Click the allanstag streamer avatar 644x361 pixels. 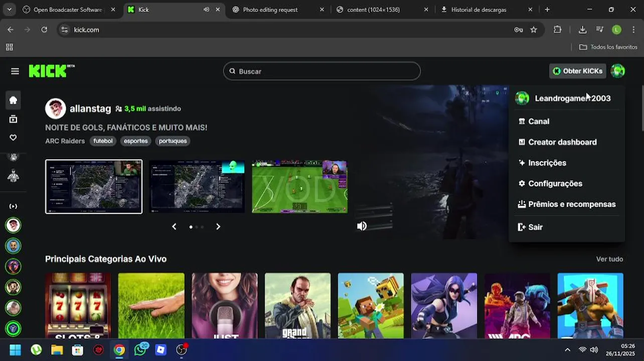point(56,108)
